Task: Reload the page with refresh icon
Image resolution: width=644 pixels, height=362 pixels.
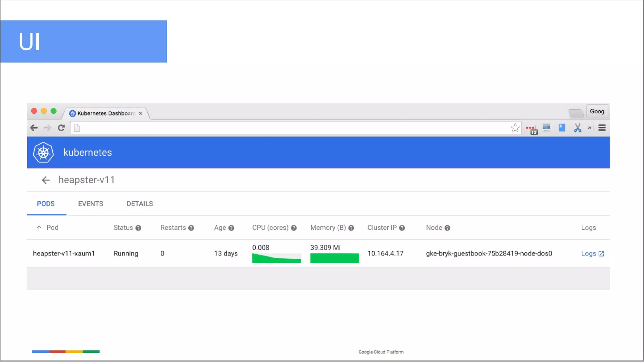Action: 61,128
